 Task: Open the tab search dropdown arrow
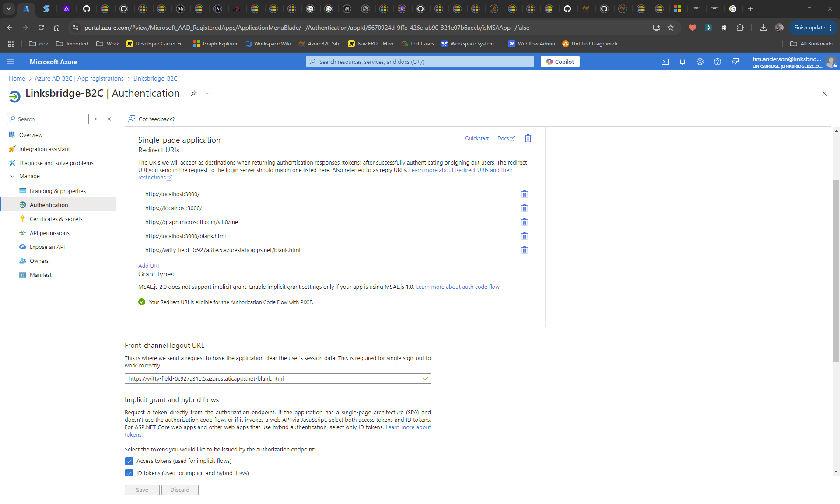click(9, 9)
